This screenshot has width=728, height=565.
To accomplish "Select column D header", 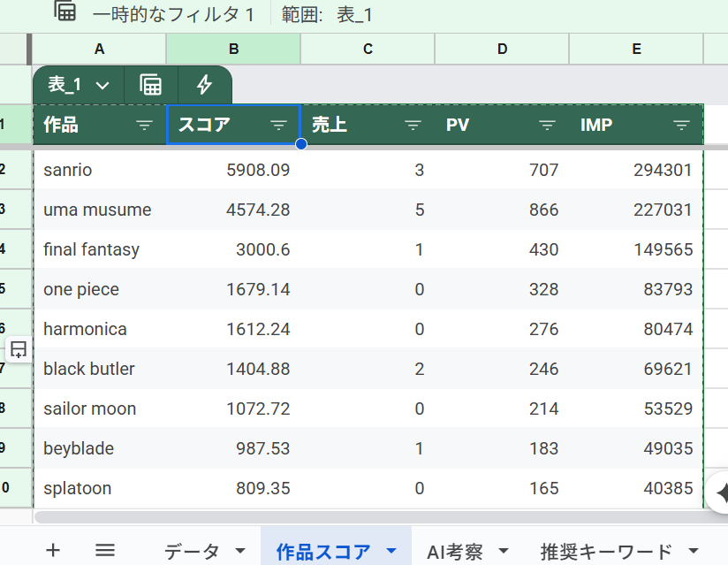I will (x=502, y=49).
